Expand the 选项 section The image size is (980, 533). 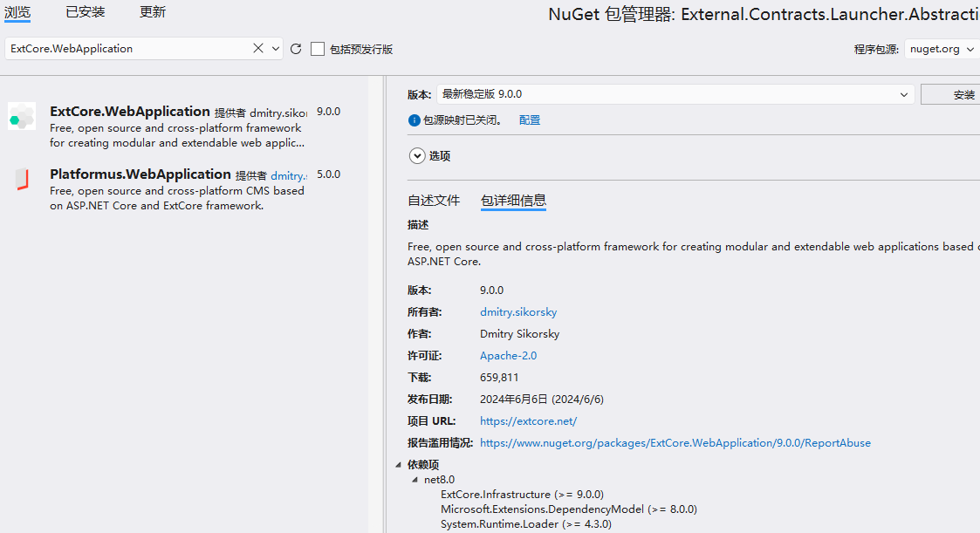point(417,155)
